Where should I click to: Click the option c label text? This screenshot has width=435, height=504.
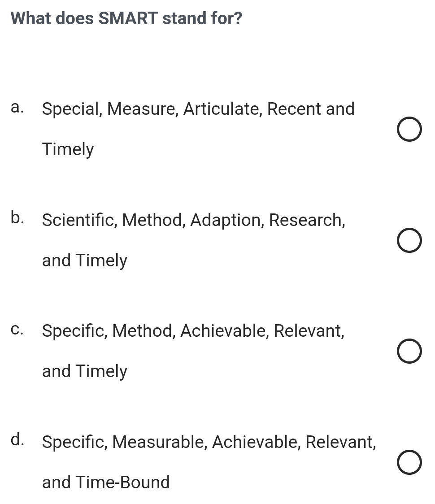17,330
